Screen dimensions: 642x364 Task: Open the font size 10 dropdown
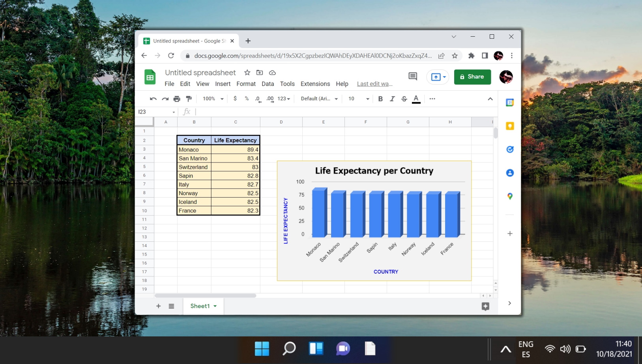pos(359,99)
